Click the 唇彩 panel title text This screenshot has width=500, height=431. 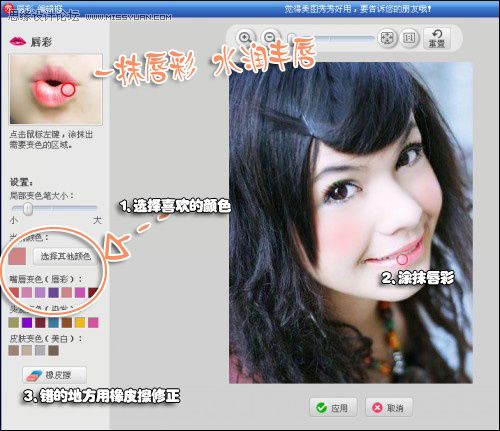41,42
